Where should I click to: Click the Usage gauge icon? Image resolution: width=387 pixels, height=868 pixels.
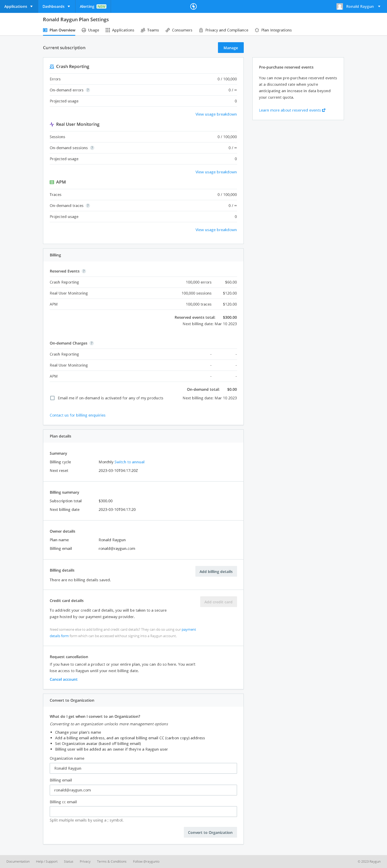[x=84, y=30]
